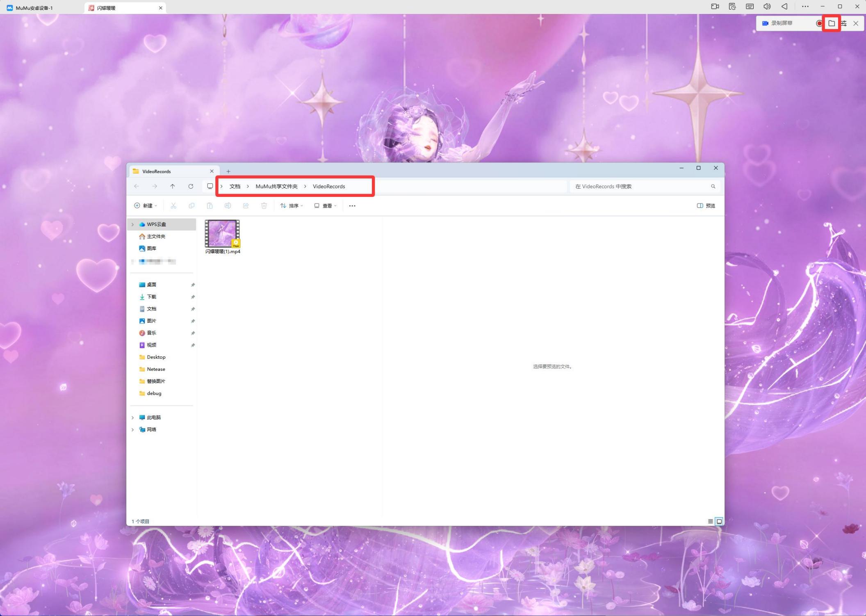The width and height of the screenshot is (866, 616).
Task: Click the screen record camera icon in title bar
Action: (715, 7)
